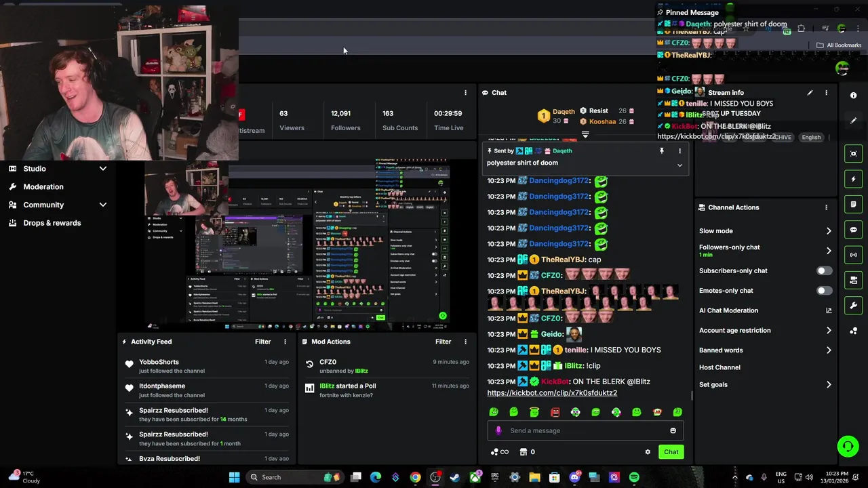Viewport: 868px width, 488px height.
Task: Select Host Channel action
Action: pyautogui.click(x=719, y=367)
